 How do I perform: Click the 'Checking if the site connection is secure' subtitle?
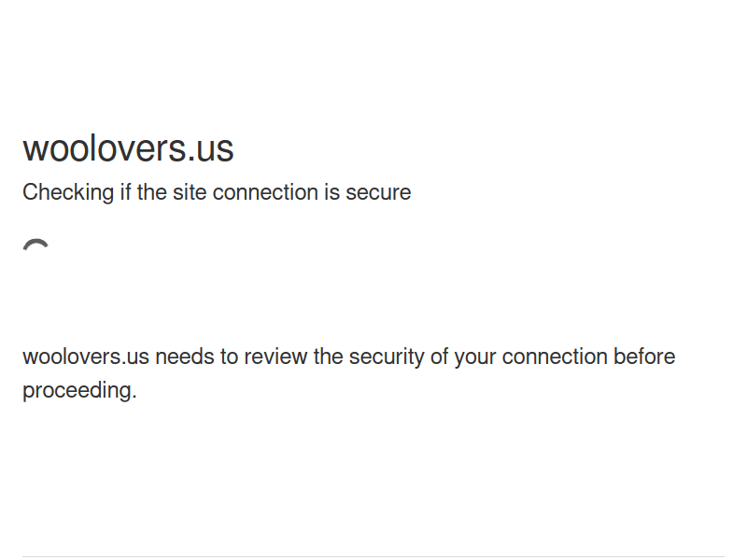coord(217,192)
